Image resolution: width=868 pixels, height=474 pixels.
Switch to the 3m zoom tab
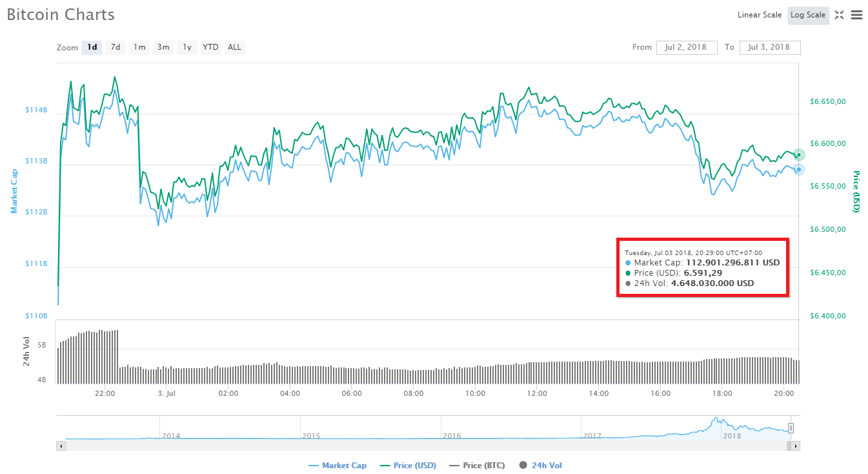pyautogui.click(x=163, y=46)
